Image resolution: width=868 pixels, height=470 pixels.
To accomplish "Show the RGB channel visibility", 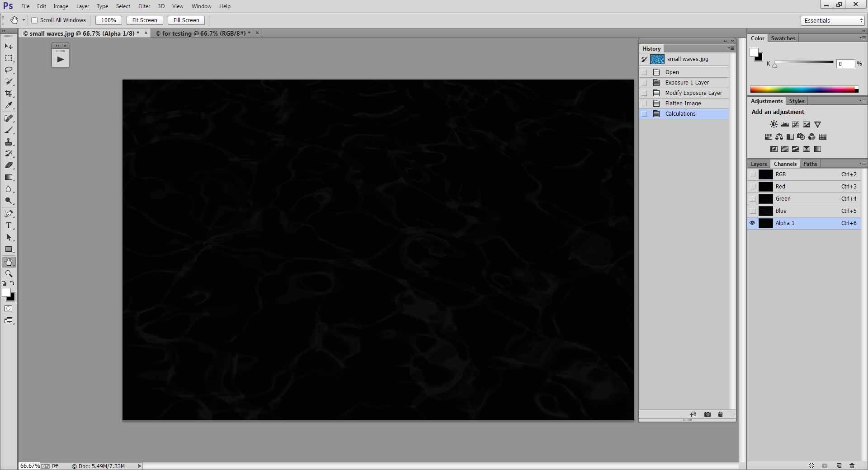I will click(x=752, y=174).
